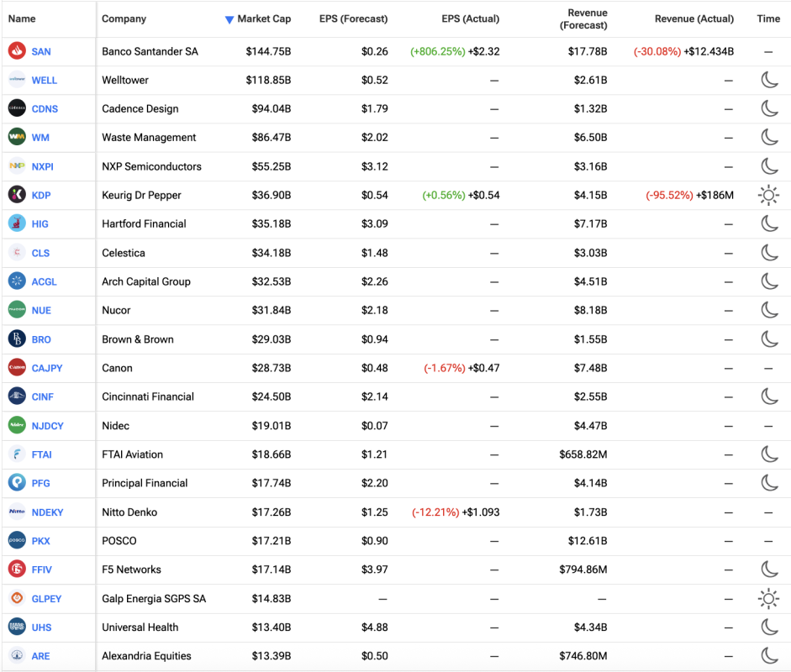Click the Company column header
791x672 pixels.
(x=124, y=18)
